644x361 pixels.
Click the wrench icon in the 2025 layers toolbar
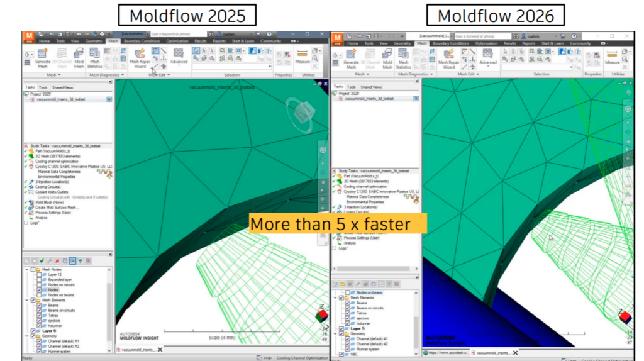point(50,261)
